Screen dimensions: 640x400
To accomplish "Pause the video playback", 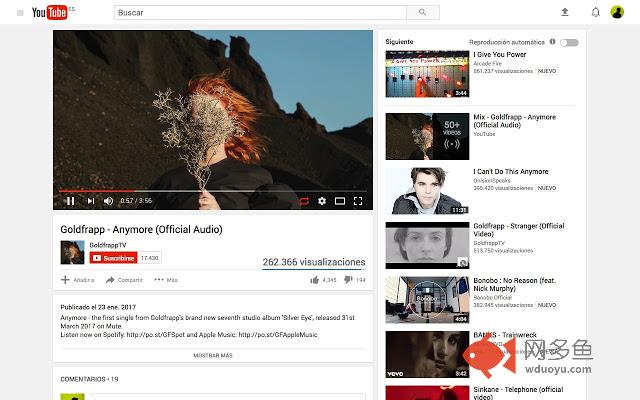I will click(70, 201).
